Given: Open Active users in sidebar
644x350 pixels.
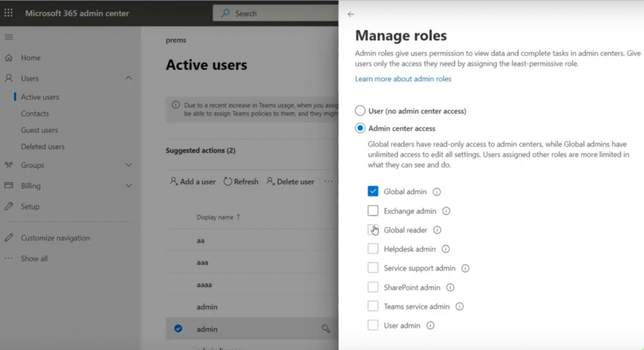Looking at the screenshot, I should pos(40,97).
